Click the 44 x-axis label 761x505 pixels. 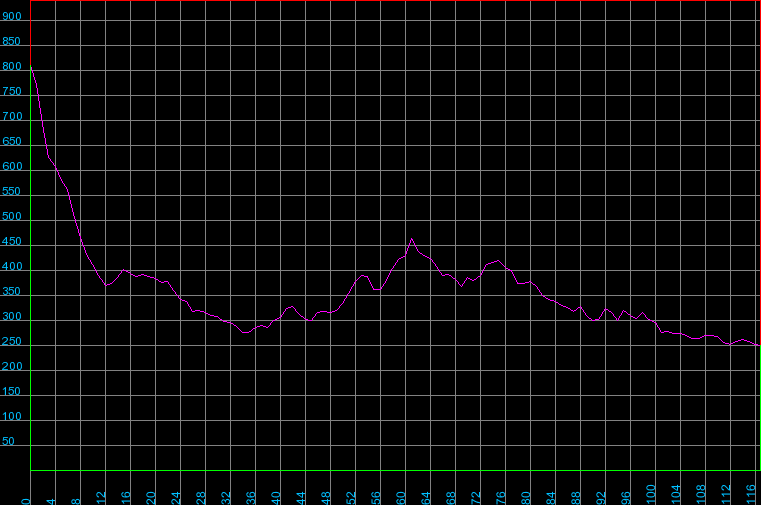301,498
